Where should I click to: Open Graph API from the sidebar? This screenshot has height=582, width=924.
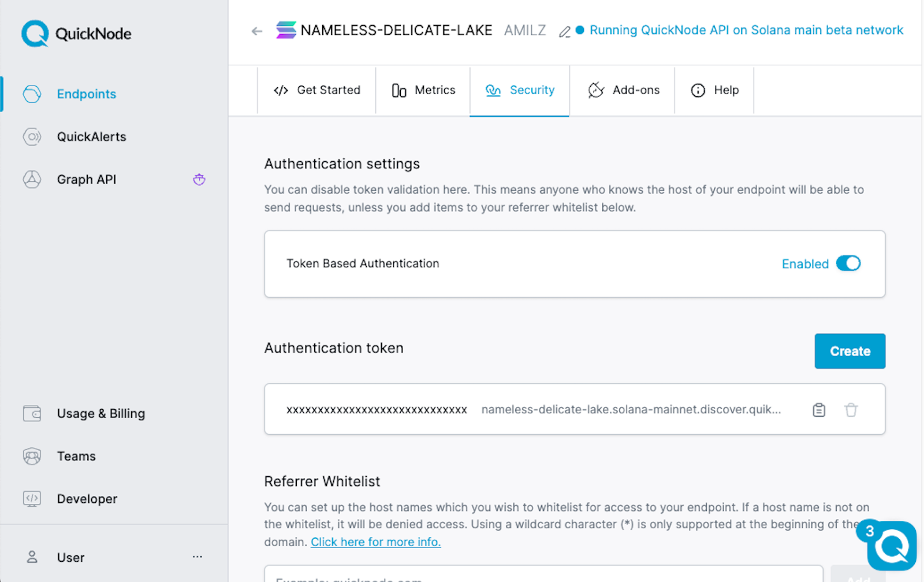(x=87, y=179)
